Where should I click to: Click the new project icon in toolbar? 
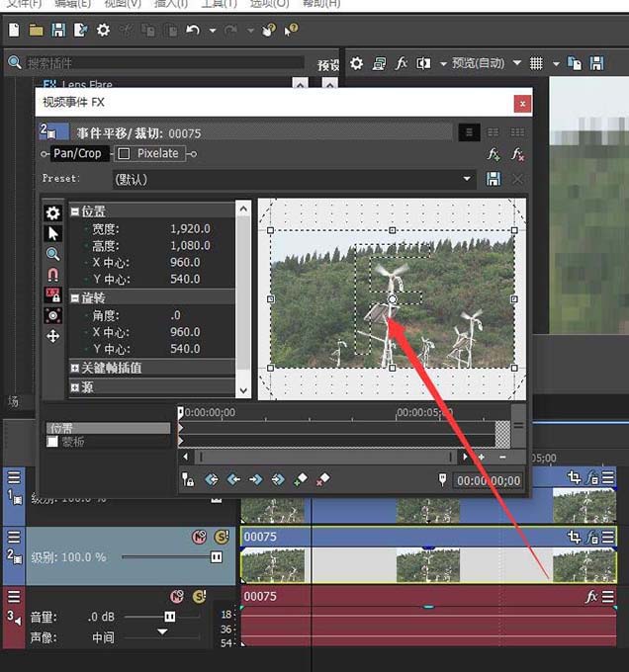click(14, 31)
